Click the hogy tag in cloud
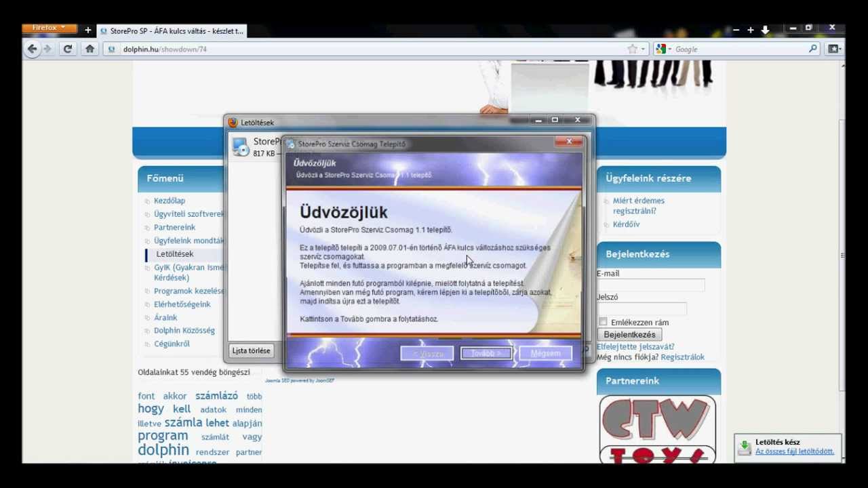This screenshot has height=488, width=868. 151,409
